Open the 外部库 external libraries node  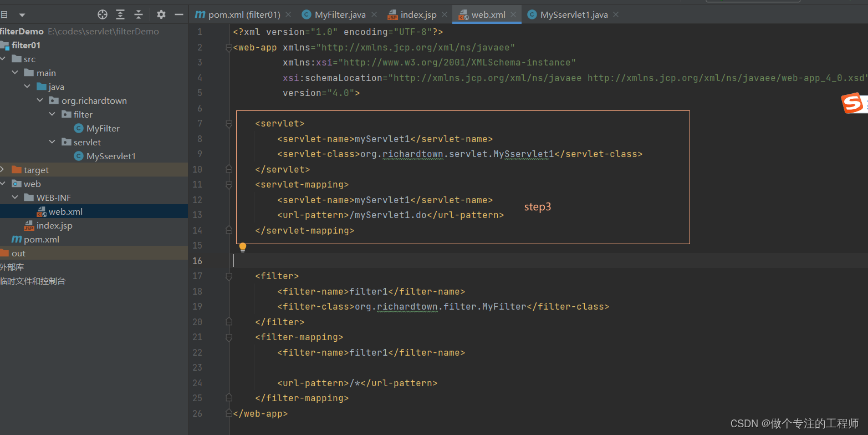(x=12, y=267)
